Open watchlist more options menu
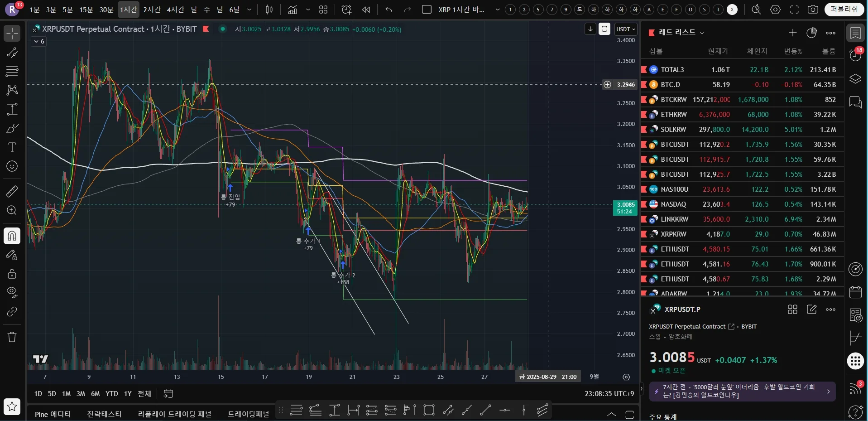The image size is (868, 421). (x=831, y=33)
